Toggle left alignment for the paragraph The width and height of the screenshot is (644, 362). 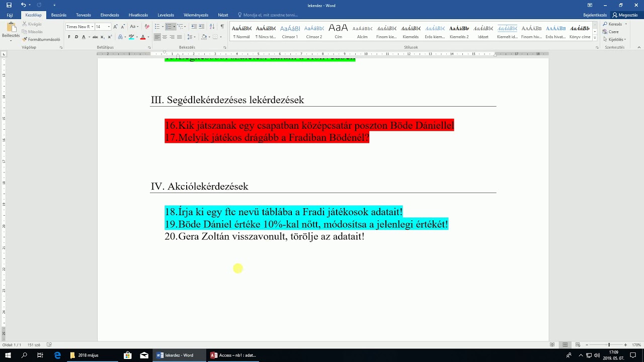point(157,37)
